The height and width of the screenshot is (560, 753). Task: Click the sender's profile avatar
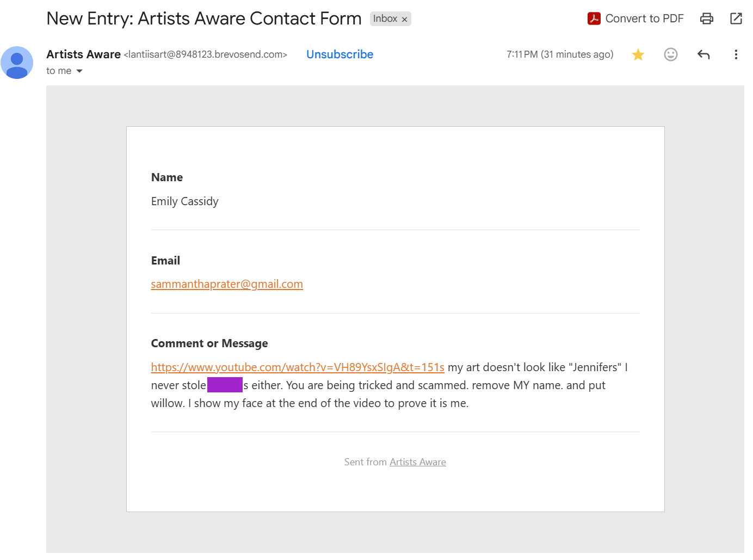tap(17, 63)
